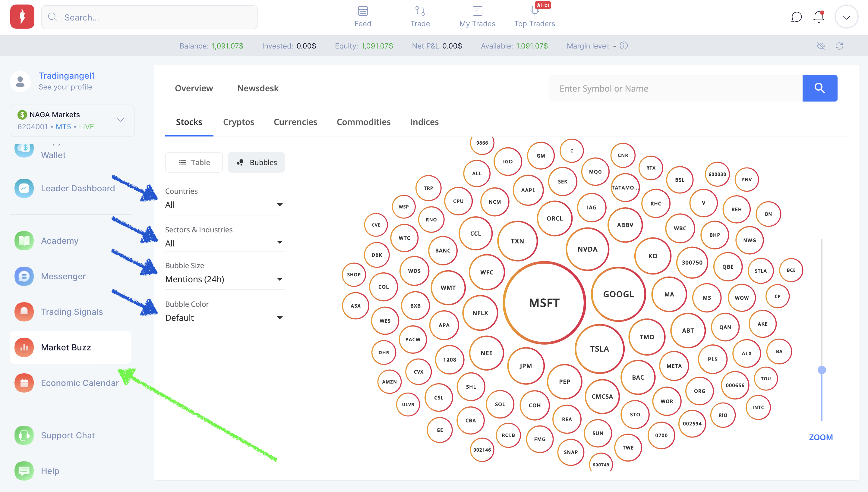Select the AMZN bubble
The width and height of the screenshot is (868, 492).
pos(389,381)
